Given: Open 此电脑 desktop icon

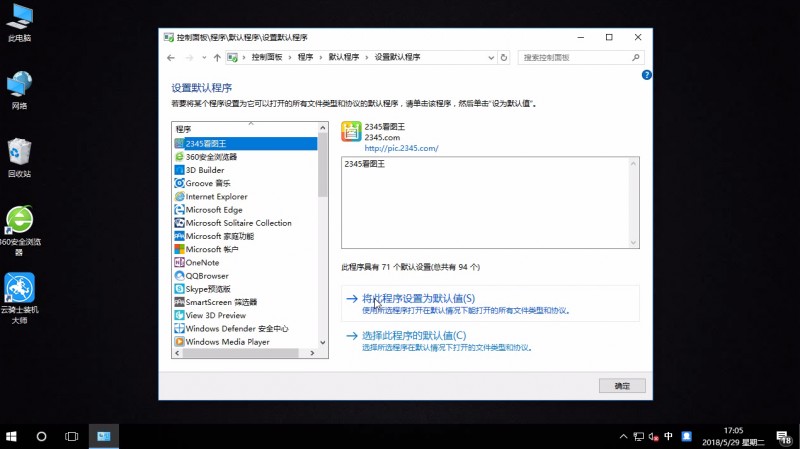Looking at the screenshot, I should tap(19, 23).
